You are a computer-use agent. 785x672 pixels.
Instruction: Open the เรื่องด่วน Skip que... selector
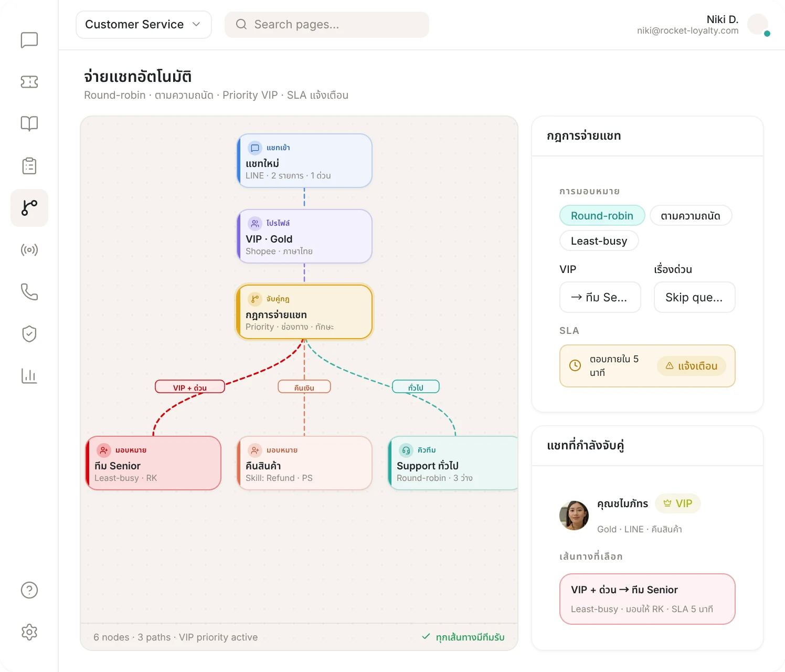(x=694, y=297)
